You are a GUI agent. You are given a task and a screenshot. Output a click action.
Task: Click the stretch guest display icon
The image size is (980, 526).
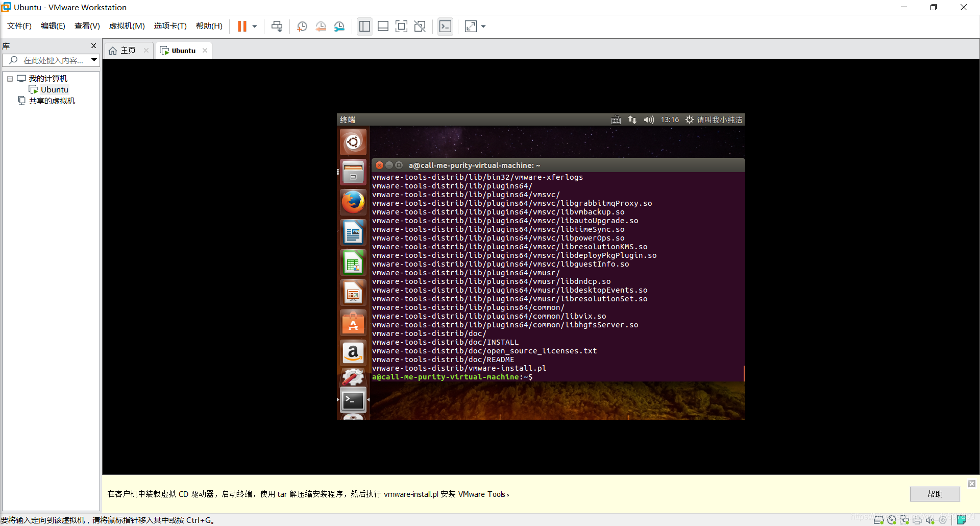point(471,26)
